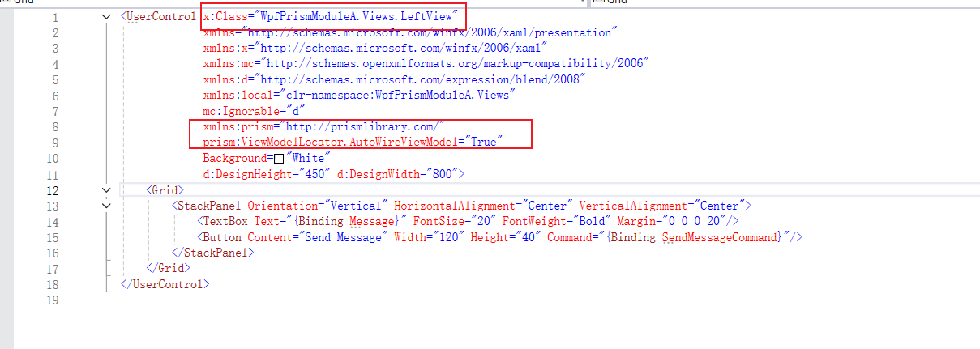Collapse the Grid element fold on line 12
Image resolution: width=980 pixels, height=349 pixels.
[x=108, y=190]
